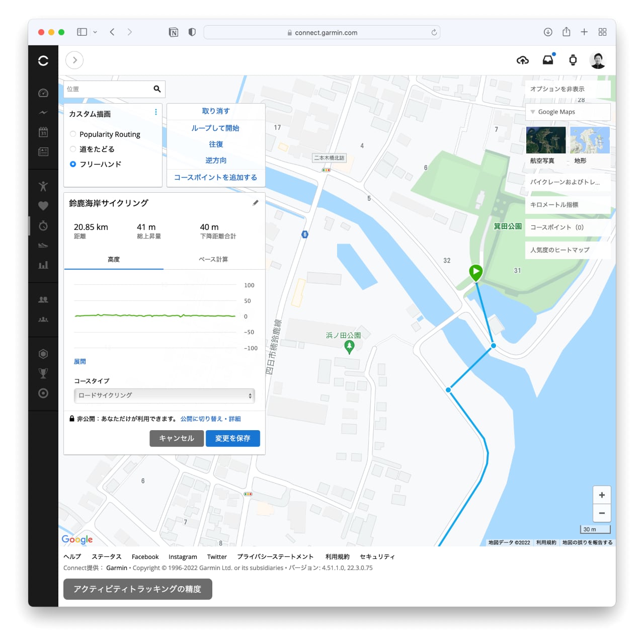Image resolution: width=644 pixels, height=644 pixels.
Task: Open the ロードサイクリング course type dropdown
Action: [165, 395]
